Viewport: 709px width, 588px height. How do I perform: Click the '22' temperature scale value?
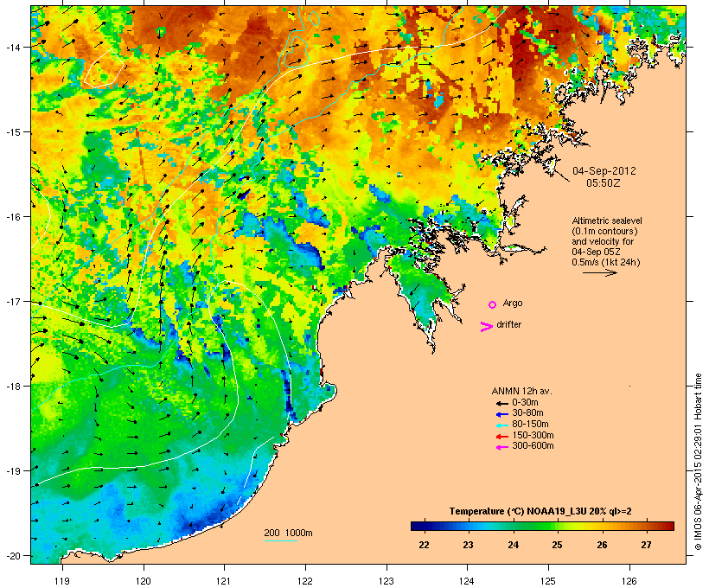(424, 545)
